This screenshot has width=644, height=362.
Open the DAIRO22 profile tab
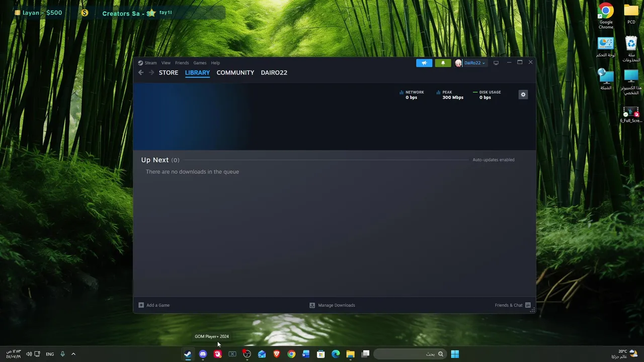point(274,72)
